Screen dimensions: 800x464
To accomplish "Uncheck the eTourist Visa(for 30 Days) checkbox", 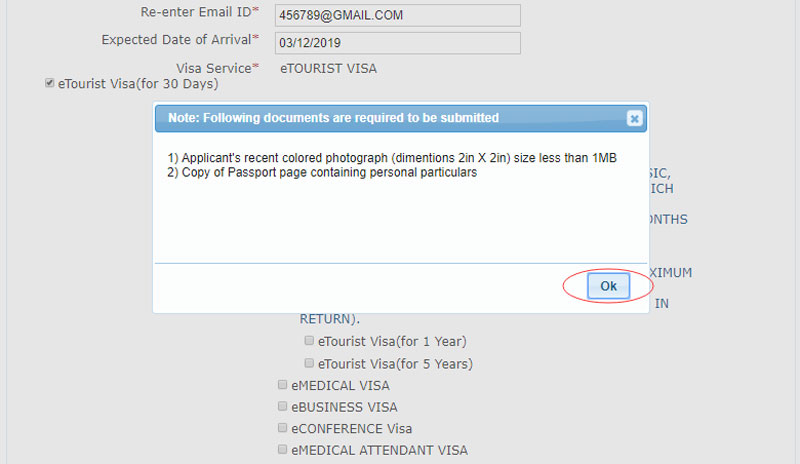I will 49,84.
